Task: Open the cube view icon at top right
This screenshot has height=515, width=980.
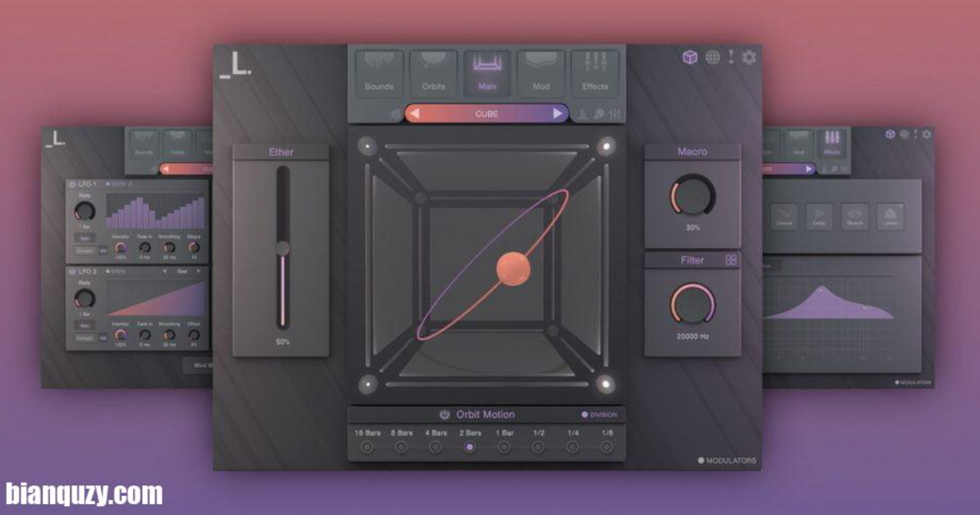Action: 690,57
